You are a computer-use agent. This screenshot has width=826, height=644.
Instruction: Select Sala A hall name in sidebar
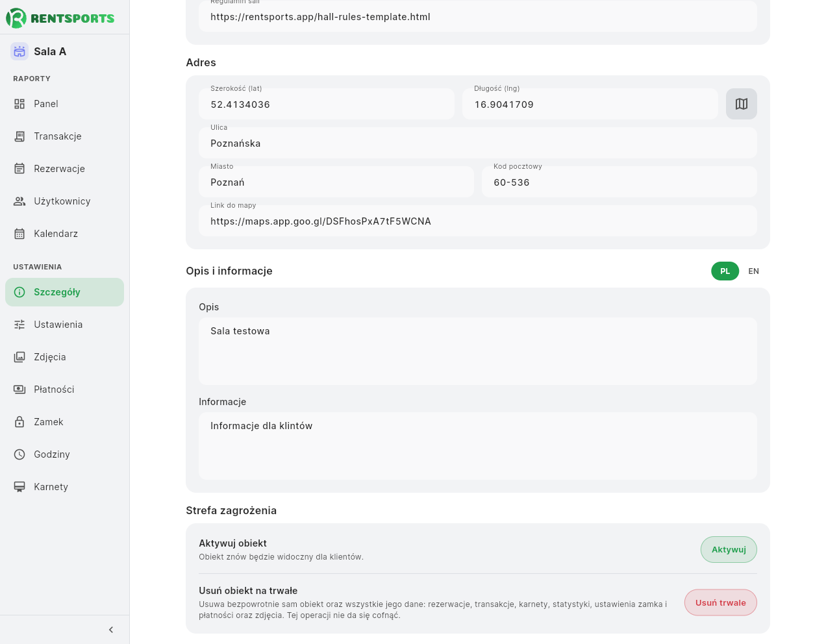coord(50,51)
